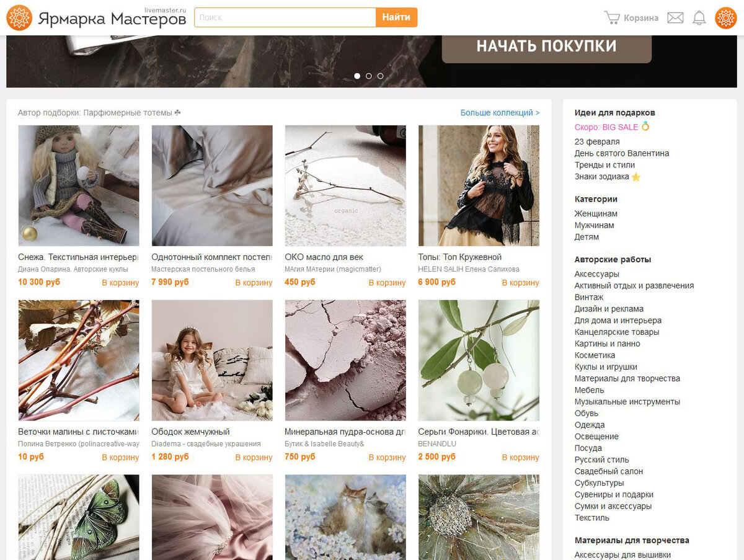Open the Ободок жемчужный product title
The image size is (744, 560).
190,432
